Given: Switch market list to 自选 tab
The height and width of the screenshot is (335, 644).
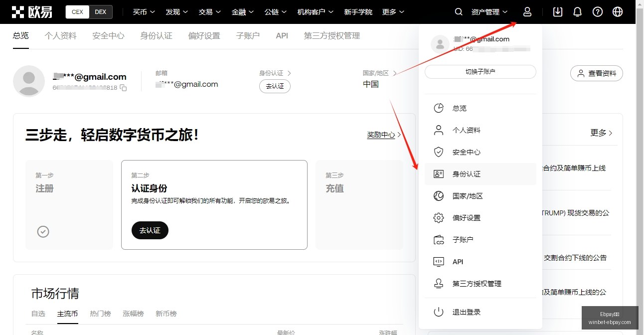Looking at the screenshot, I should pos(38,314).
